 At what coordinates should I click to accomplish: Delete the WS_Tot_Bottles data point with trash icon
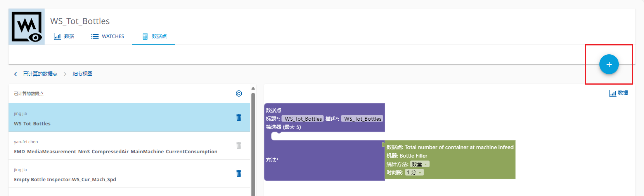click(239, 118)
